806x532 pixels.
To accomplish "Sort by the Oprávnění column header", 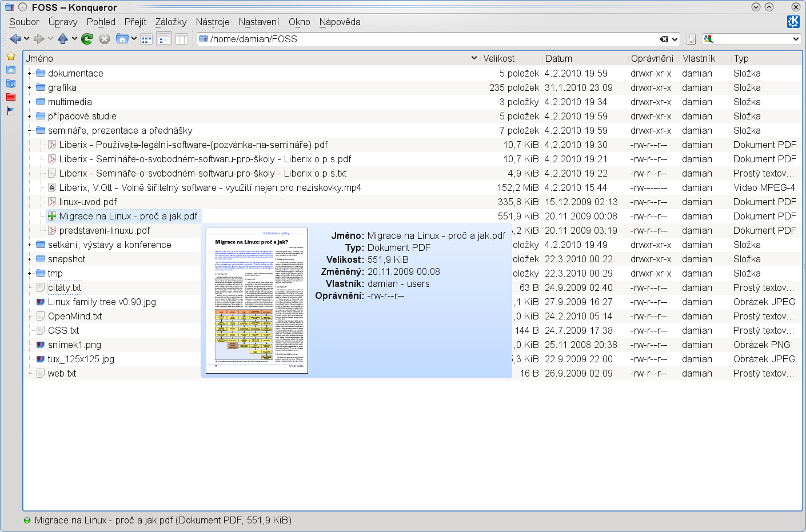I will coord(653,58).
